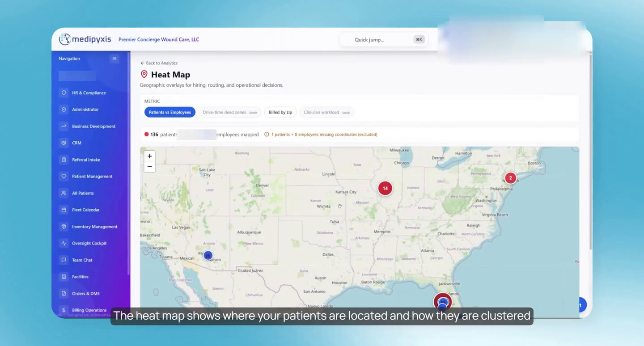Select the Clinician workload metric
Image resolution: width=644 pixels, height=346 pixels.
click(327, 112)
